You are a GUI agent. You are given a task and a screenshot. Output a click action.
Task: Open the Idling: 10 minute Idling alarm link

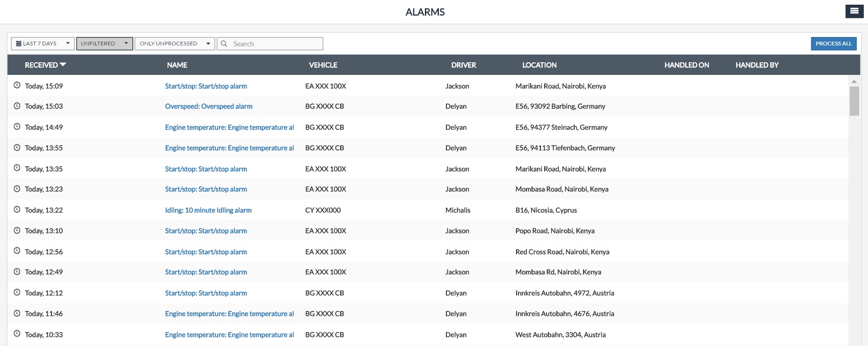pyautogui.click(x=208, y=210)
